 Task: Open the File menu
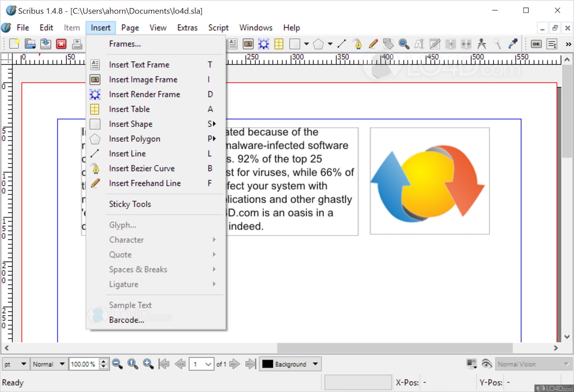point(23,28)
